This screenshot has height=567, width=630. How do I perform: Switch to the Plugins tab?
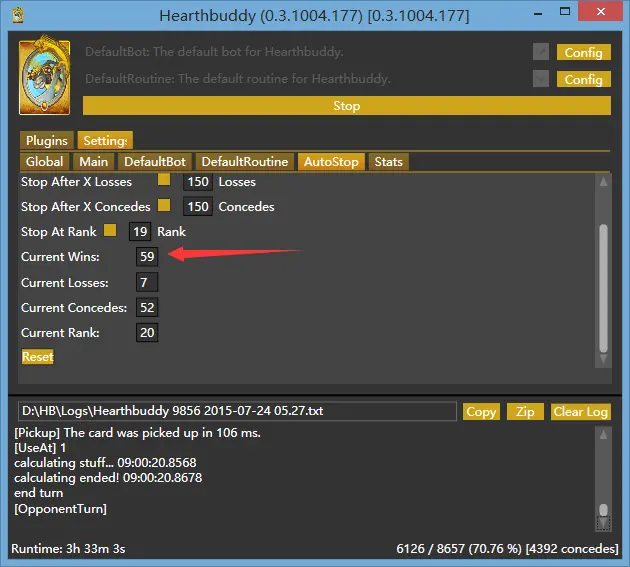click(47, 140)
